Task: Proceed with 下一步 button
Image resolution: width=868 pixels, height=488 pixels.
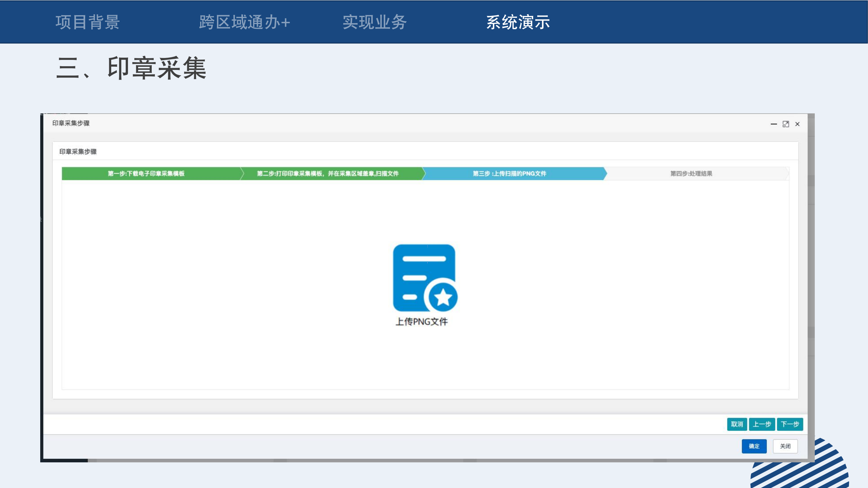Action: [x=790, y=424]
